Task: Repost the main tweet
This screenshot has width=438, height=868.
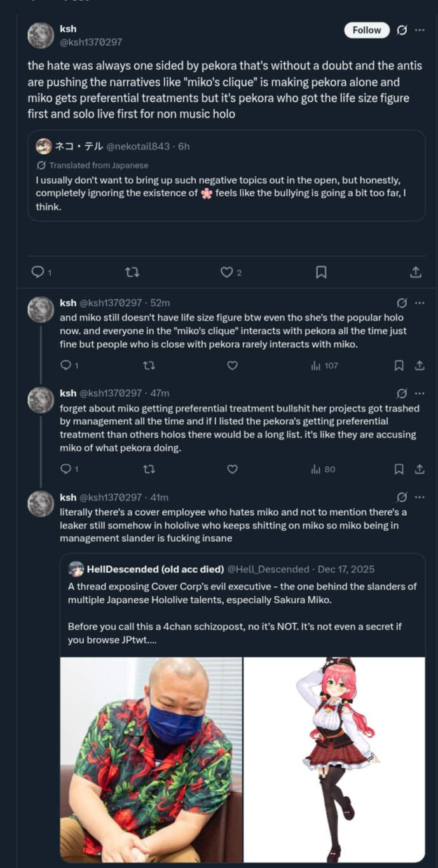Action: tap(132, 272)
